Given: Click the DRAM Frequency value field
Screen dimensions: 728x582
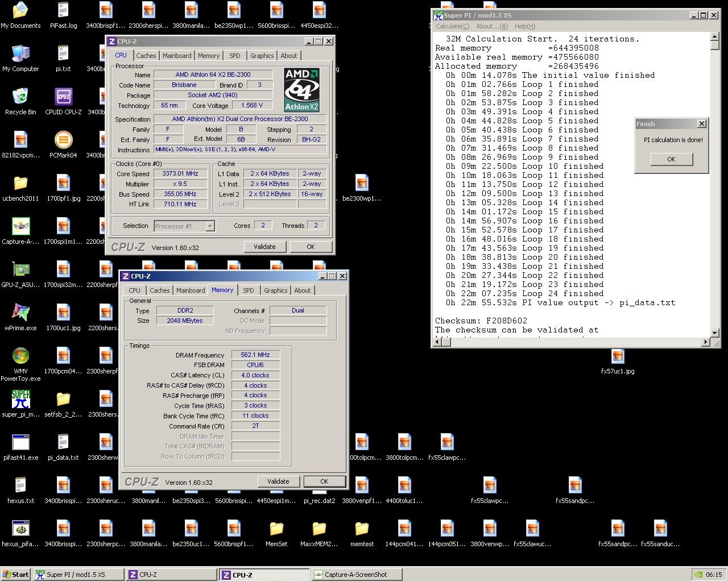Looking at the screenshot, I should click(255, 355).
